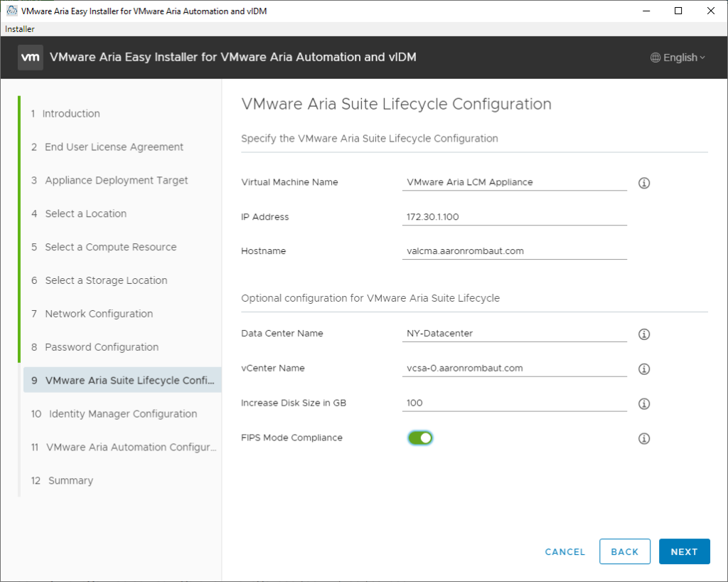Screen dimensions: 728x582
Task: Click the Virtual Machine Name input field
Action: pyautogui.click(x=514, y=182)
